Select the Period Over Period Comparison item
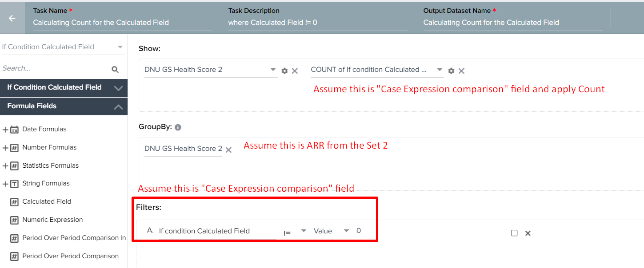 71,256
